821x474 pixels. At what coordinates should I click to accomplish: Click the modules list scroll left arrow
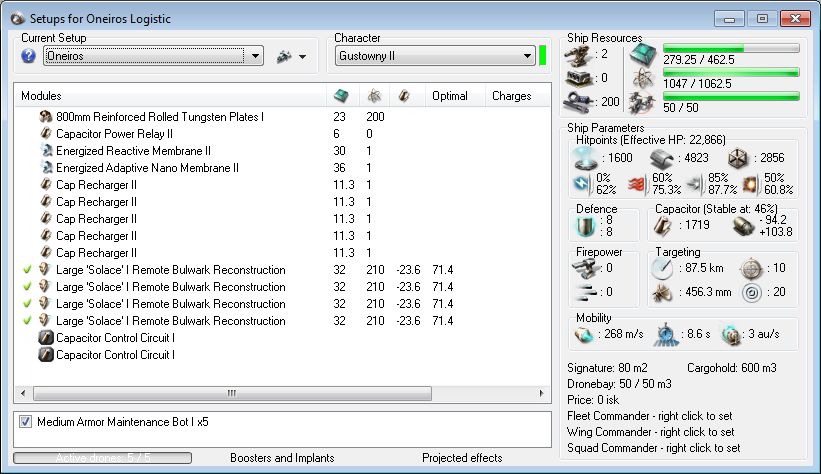click(x=23, y=393)
